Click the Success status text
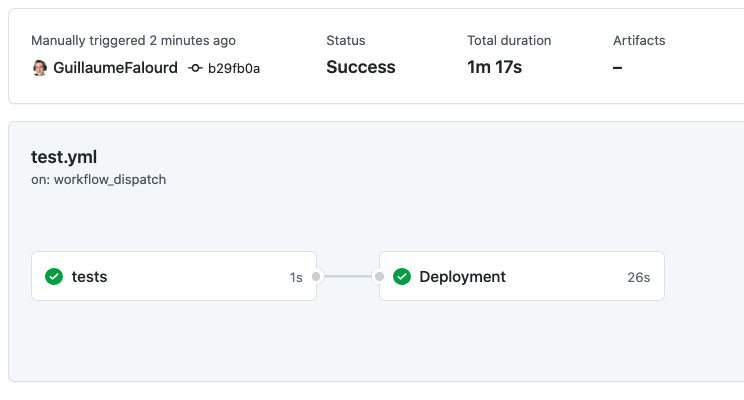This screenshot has height=400, width=744. pyautogui.click(x=360, y=68)
